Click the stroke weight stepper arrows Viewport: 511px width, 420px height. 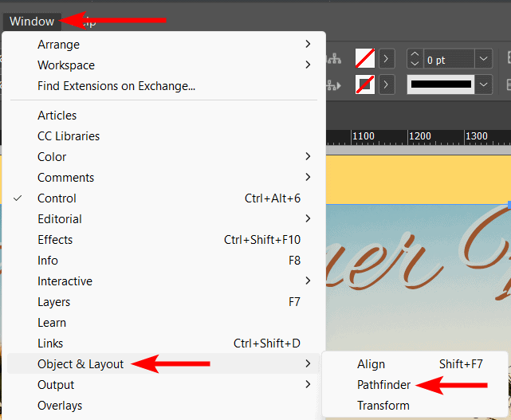point(414,59)
